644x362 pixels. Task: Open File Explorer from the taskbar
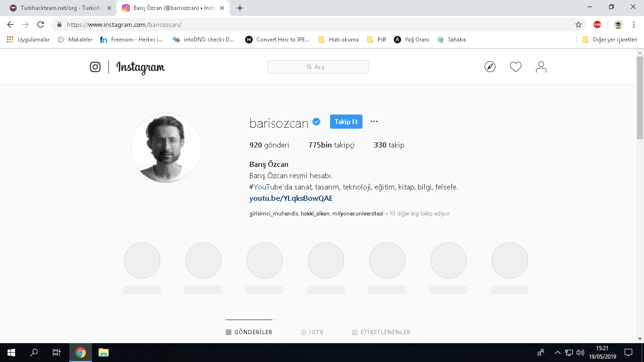pyautogui.click(x=103, y=353)
